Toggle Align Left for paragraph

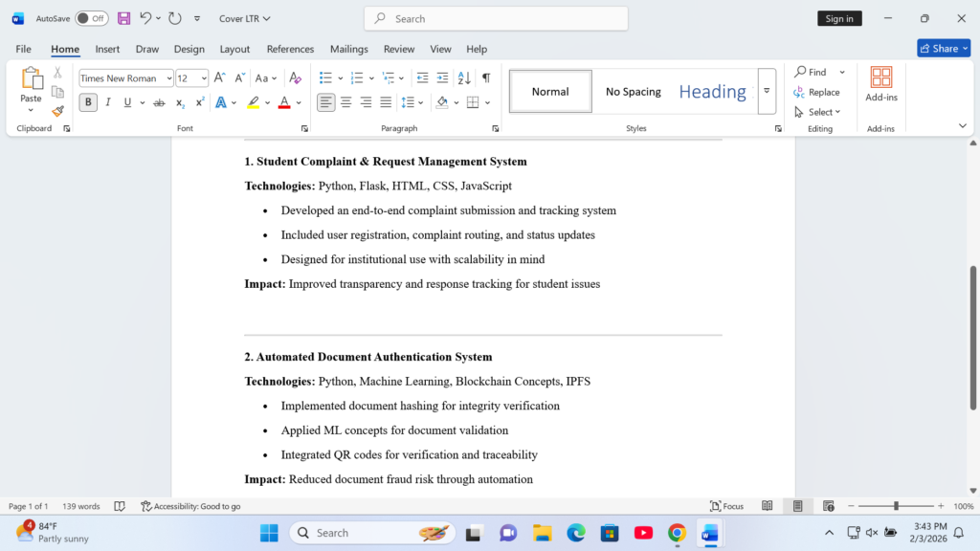325,102
